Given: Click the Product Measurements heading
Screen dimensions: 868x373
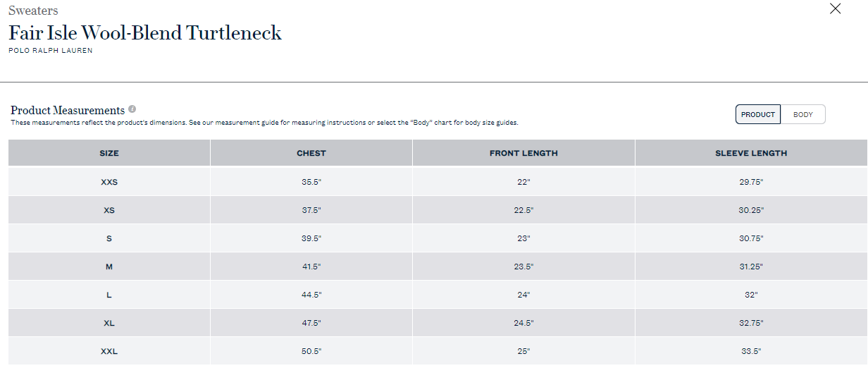Looking at the screenshot, I should tap(68, 110).
